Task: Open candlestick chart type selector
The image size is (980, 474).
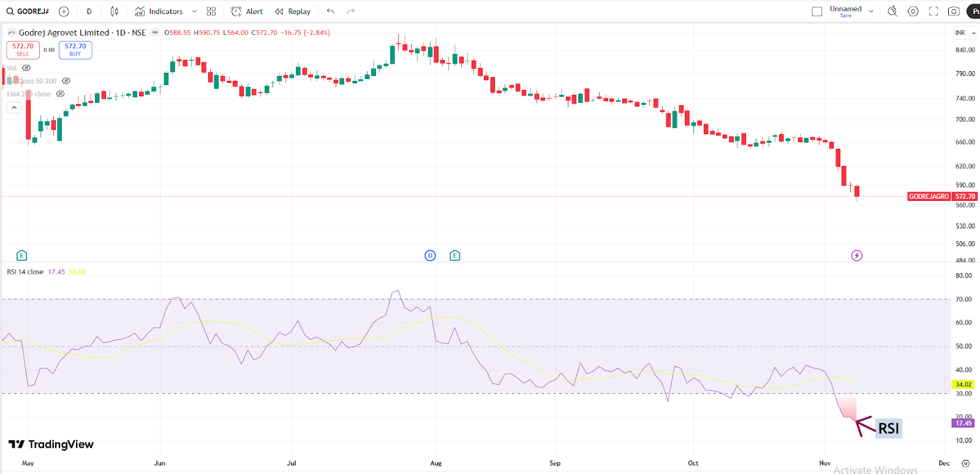Action: coord(115,11)
